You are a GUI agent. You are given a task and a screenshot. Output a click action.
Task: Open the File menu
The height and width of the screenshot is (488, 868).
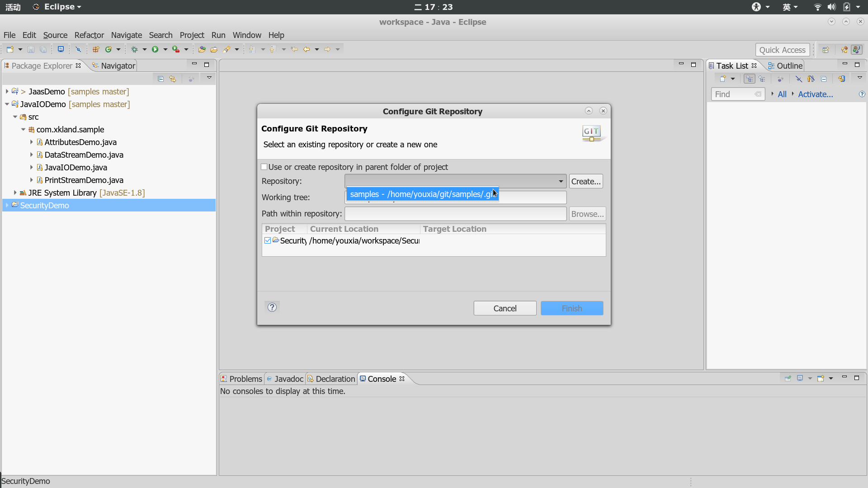[9, 35]
